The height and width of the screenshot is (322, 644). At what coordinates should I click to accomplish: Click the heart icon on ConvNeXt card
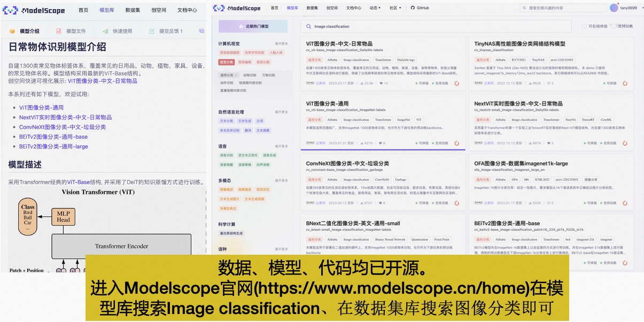pos(381,203)
